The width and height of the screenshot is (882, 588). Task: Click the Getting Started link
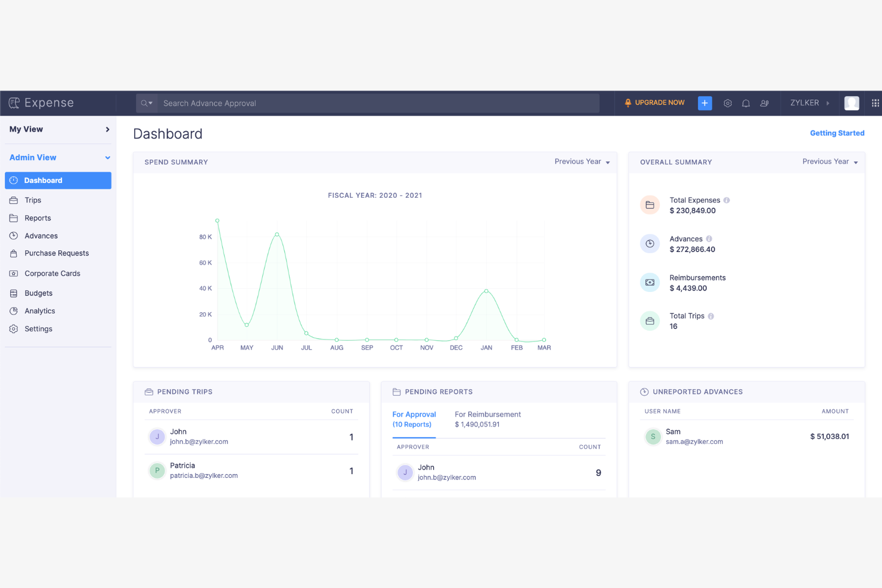click(837, 133)
